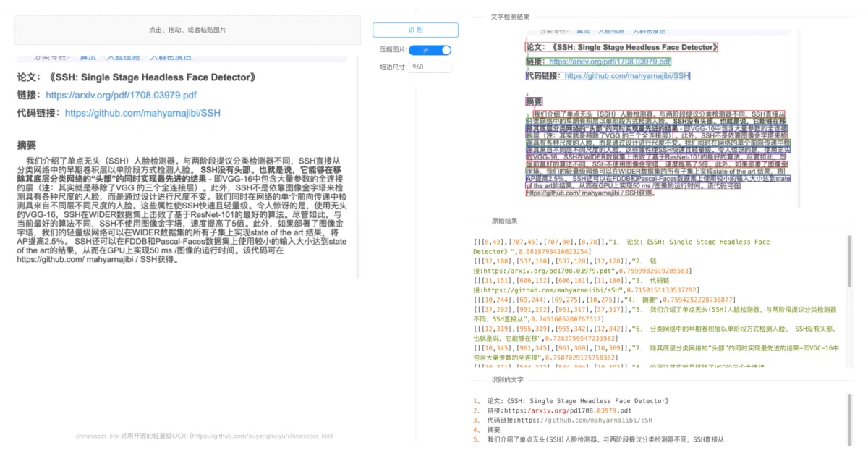Click the 识别的文字 section heading
The image size is (868, 456).
[508, 379]
